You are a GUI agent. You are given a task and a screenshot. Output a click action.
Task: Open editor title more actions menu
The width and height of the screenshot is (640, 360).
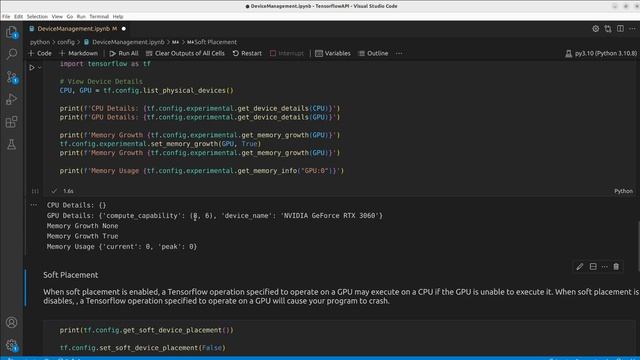(x=632, y=29)
